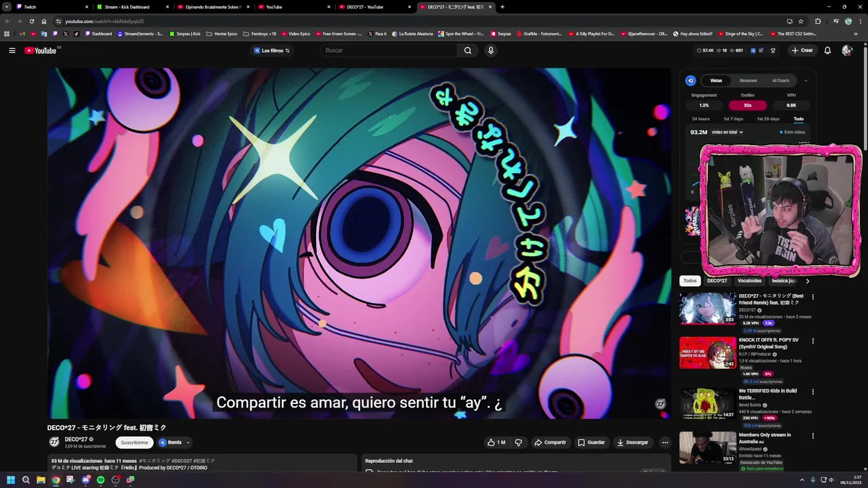
Task: Expand the vistas en total dropdown
Action: 726,132
